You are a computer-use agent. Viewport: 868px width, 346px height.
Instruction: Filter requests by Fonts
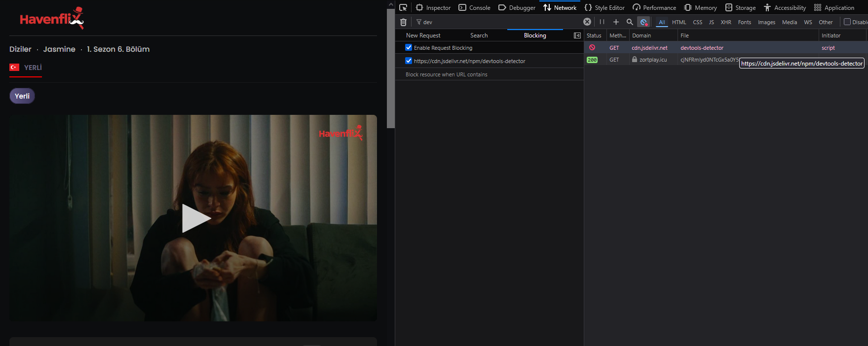click(744, 22)
